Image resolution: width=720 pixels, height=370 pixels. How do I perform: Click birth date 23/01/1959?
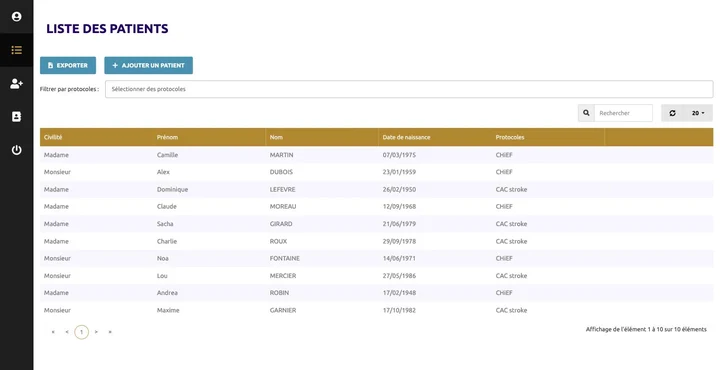[399, 172]
